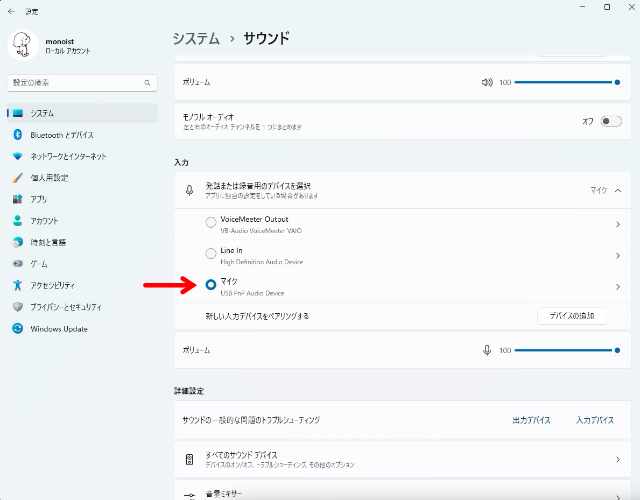Viewport: 640px width, 500px height.
Task: Open アプリ settings page
Action: [82, 199]
